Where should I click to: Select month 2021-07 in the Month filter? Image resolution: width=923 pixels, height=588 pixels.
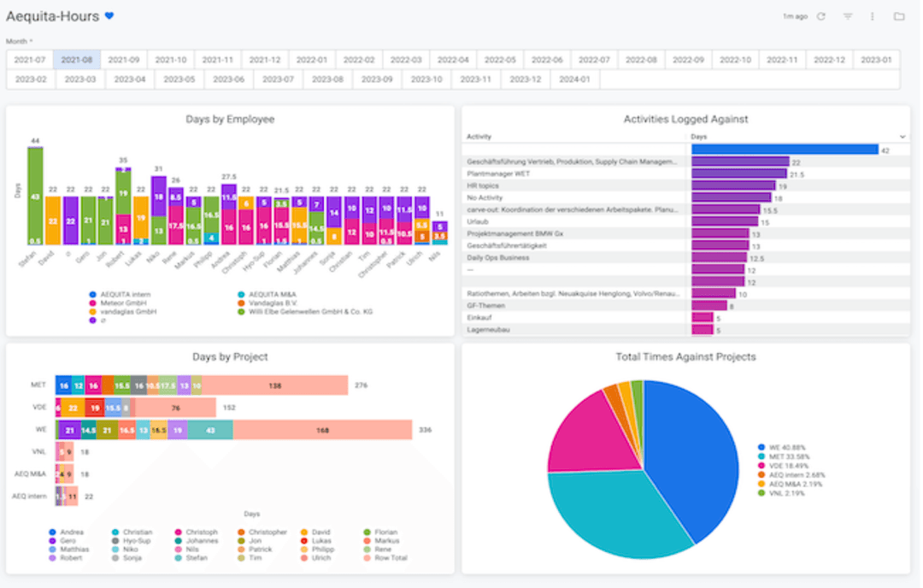click(x=29, y=60)
